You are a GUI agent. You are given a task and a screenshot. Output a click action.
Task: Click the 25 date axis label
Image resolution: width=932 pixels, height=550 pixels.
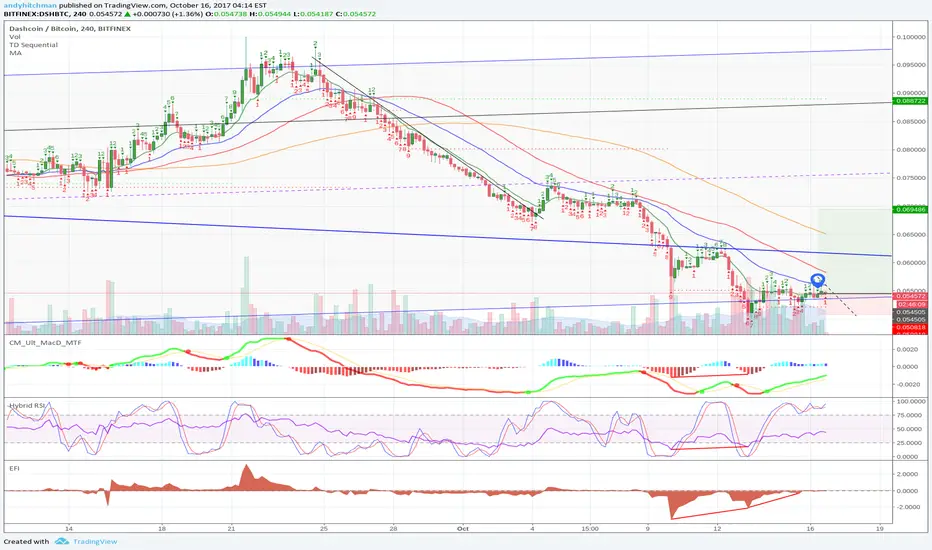point(324,529)
